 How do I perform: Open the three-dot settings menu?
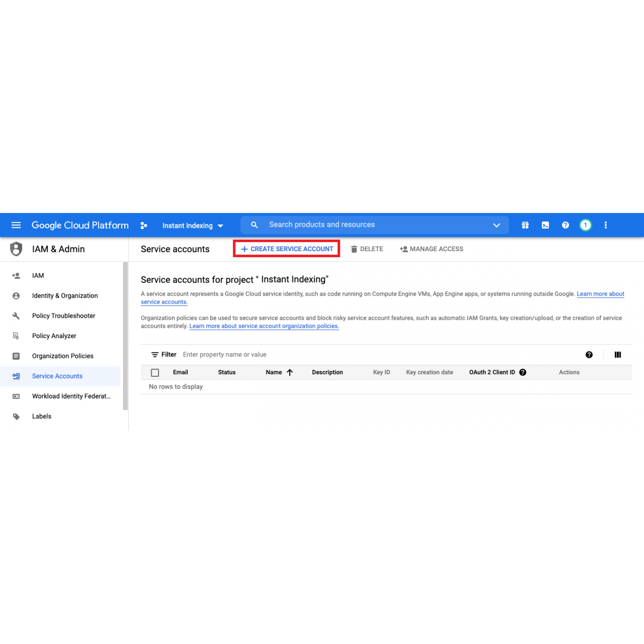(x=605, y=225)
